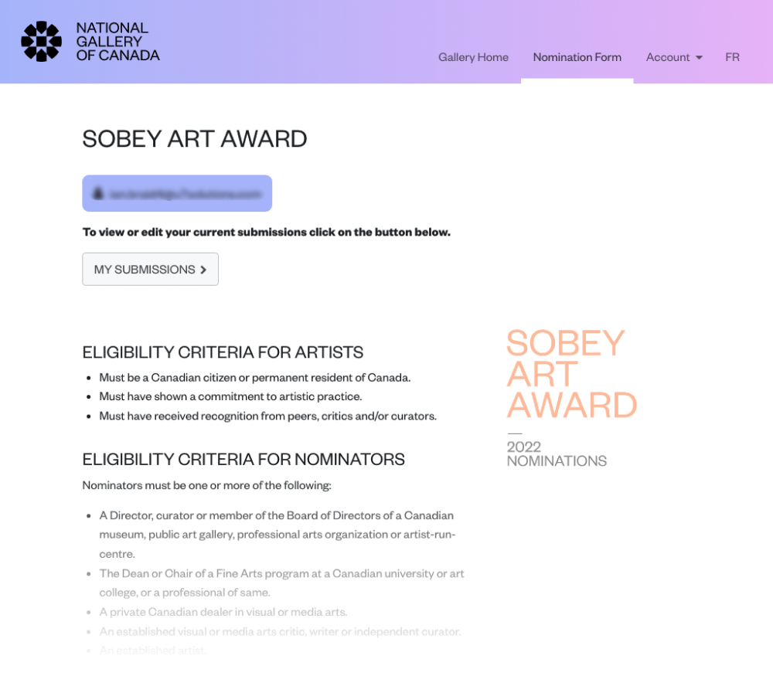Select the "Eligibility Criteria for Artists" heading
The image size is (773, 700).
pyautogui.click(x=223, y=352)
